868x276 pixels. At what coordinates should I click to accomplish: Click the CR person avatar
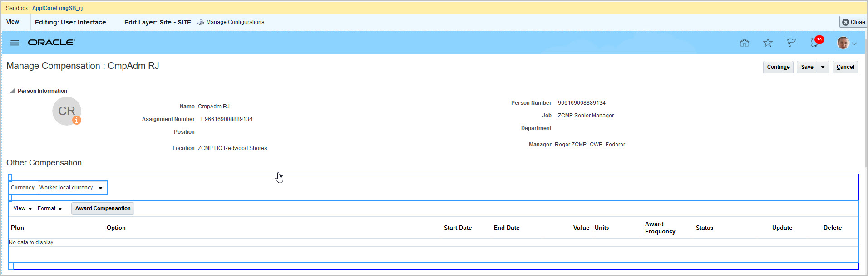pos(67,111)
